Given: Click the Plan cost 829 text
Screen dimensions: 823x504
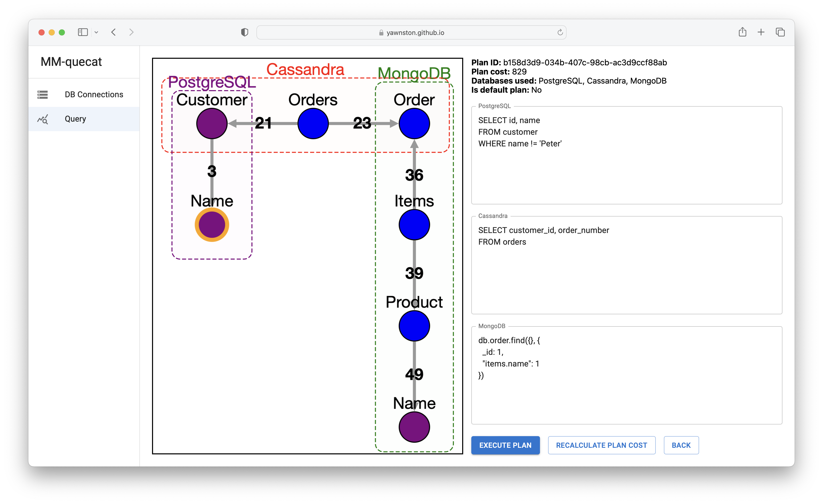Looking at the screenshot, I should (x=499, y=71).
